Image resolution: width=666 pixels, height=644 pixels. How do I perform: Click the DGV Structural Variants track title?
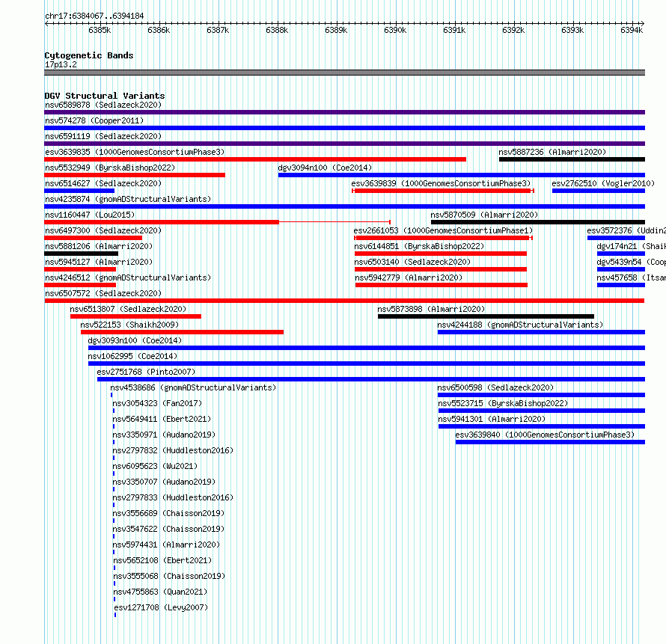(105, 96)
